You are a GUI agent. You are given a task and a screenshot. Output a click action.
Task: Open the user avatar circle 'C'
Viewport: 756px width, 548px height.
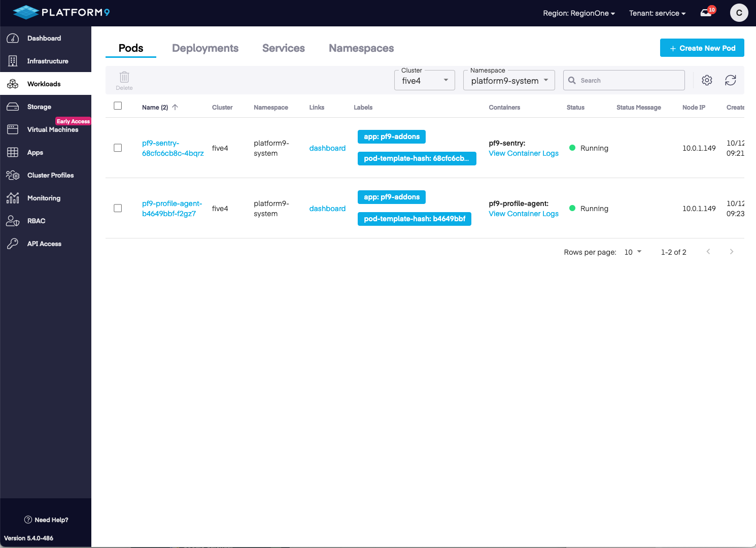(x=739, y=13)
